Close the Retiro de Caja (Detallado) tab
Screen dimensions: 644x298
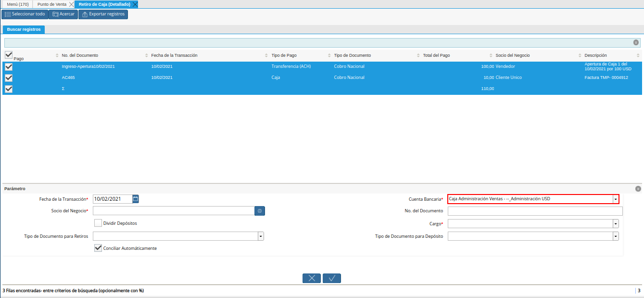tap(135, 4)
